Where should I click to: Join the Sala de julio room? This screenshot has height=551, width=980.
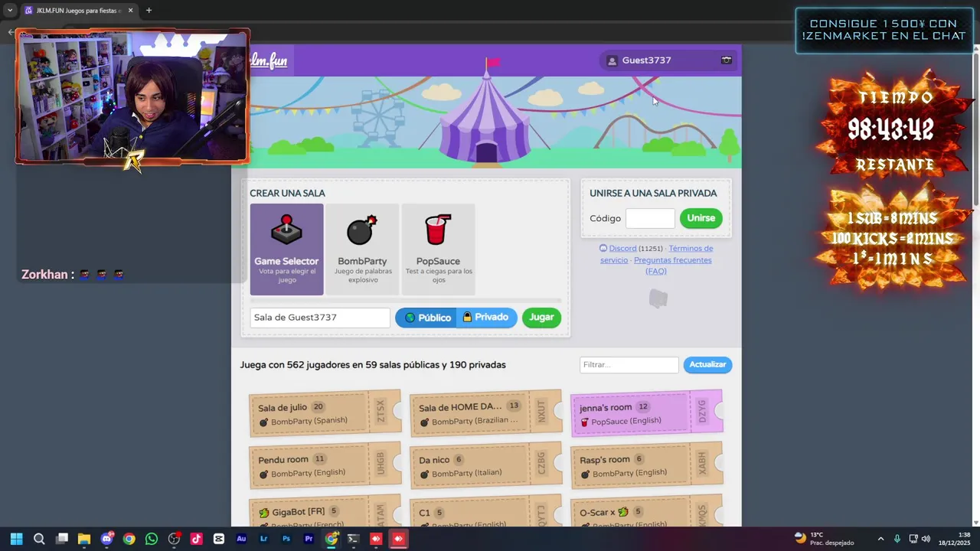[x=325, y=413]
